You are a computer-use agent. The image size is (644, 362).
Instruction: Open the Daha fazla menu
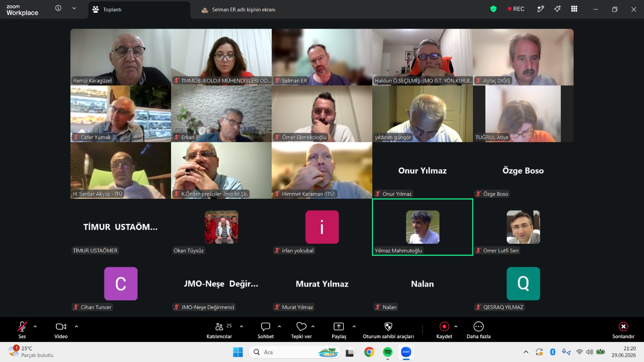coord(479,330)
